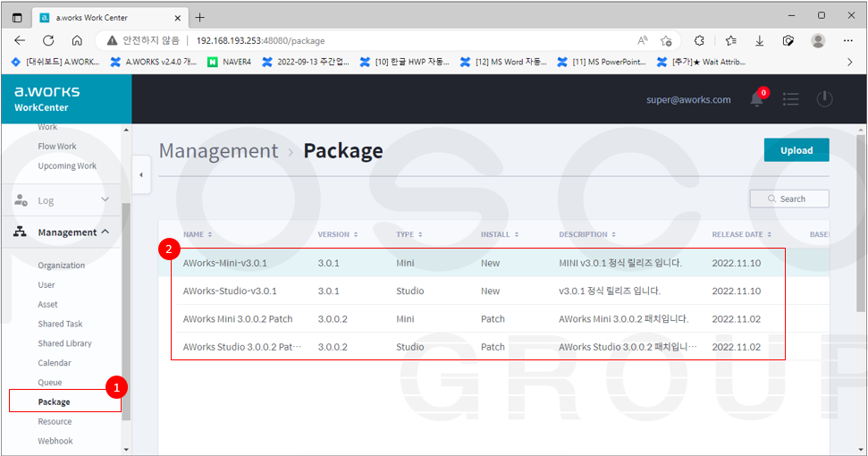This screenshot has width=868, height=456.
Task: Click the package Search field
Action: coord(789,198)
